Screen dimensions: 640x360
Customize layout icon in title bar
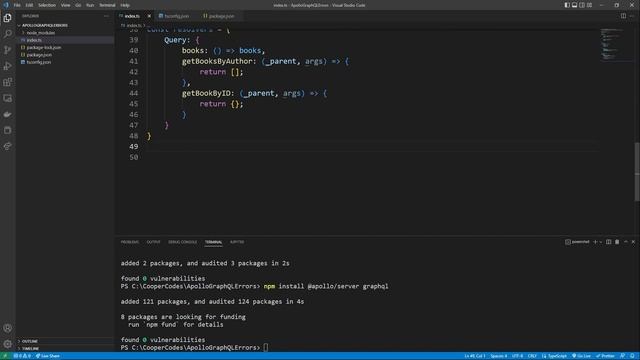[x=589, y=5]
